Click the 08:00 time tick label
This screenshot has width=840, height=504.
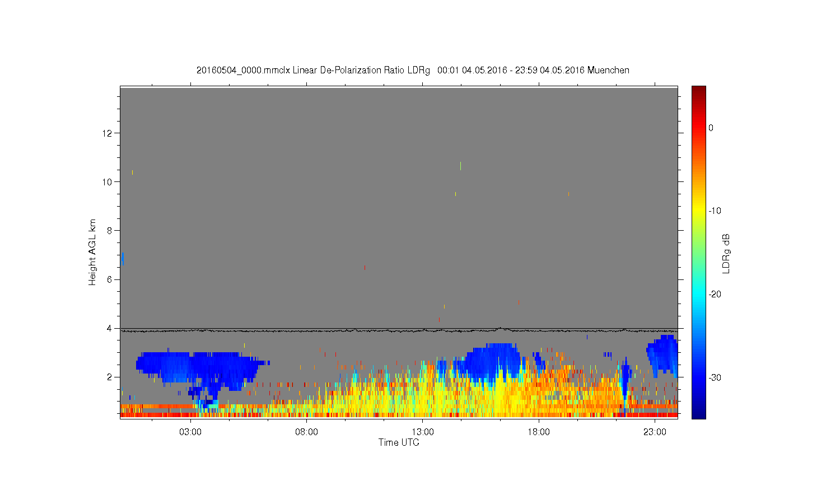(x=306, y=432)
